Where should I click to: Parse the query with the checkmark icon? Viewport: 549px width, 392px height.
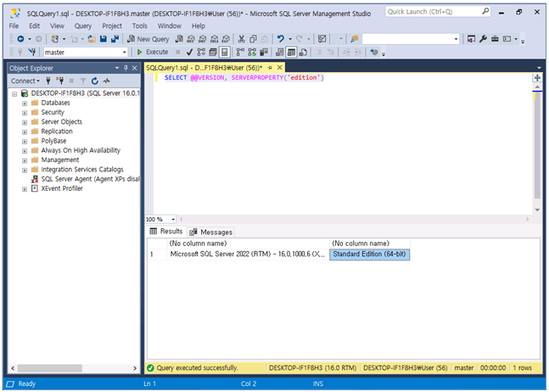(189, 52)
